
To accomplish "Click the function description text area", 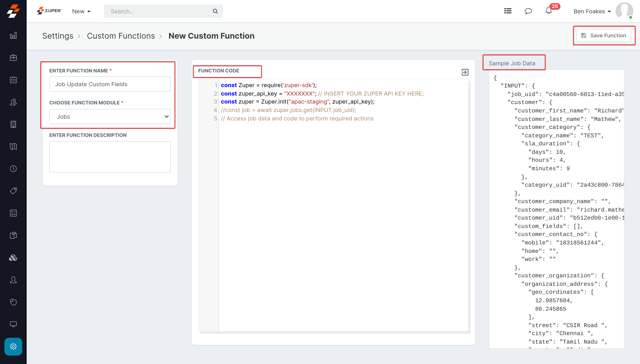I will pos(110,157).
